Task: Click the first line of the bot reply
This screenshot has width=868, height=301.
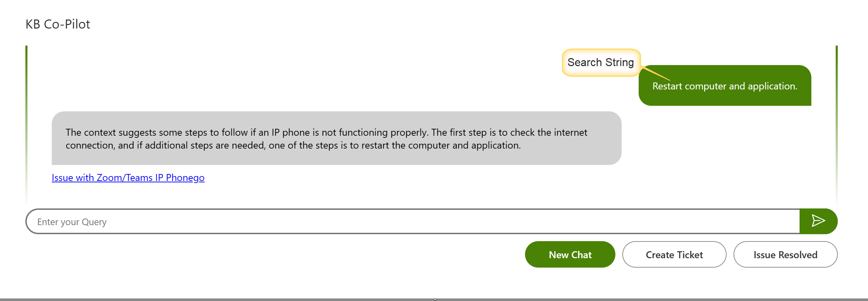Action: click(x=326, y=132)
